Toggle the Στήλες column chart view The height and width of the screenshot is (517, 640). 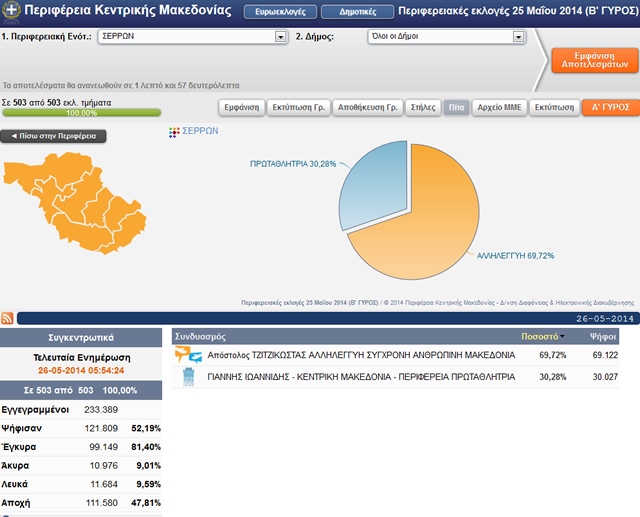pos(422,107)
